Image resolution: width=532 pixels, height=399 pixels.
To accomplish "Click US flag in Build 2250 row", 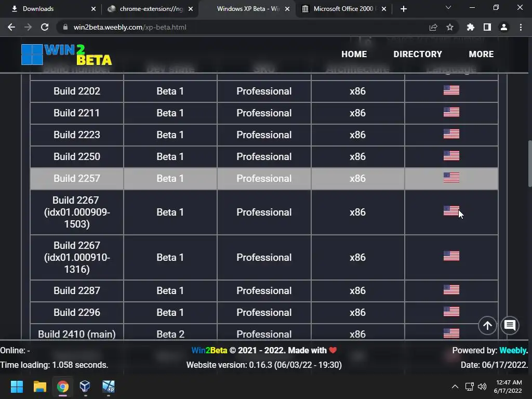I will (451, 155).
